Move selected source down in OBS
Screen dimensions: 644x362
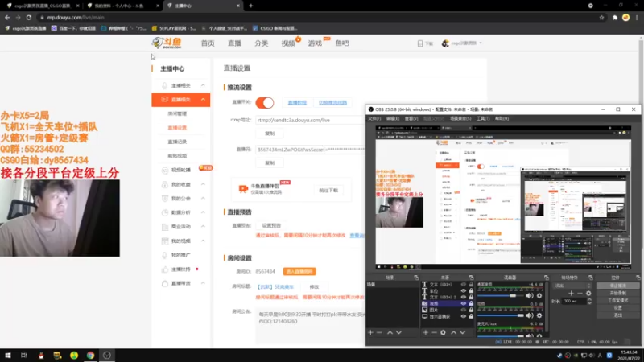[462, 332]
